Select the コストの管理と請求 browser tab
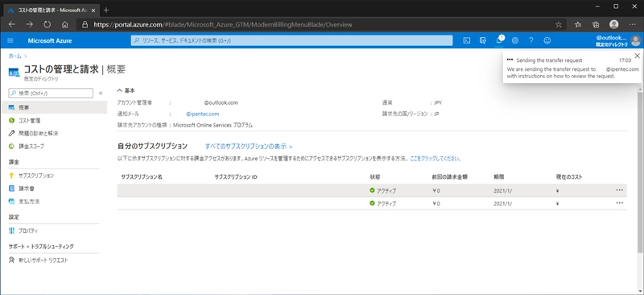 pos(52,10)
